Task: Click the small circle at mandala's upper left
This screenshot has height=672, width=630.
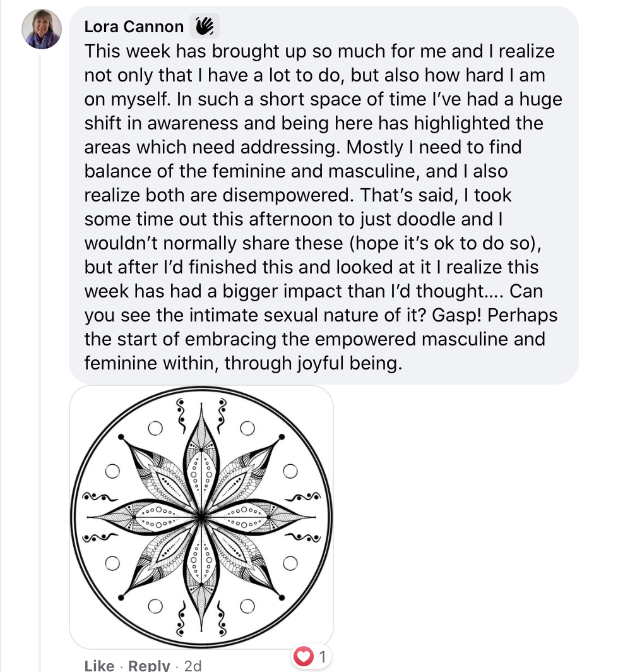Action: 154,428
